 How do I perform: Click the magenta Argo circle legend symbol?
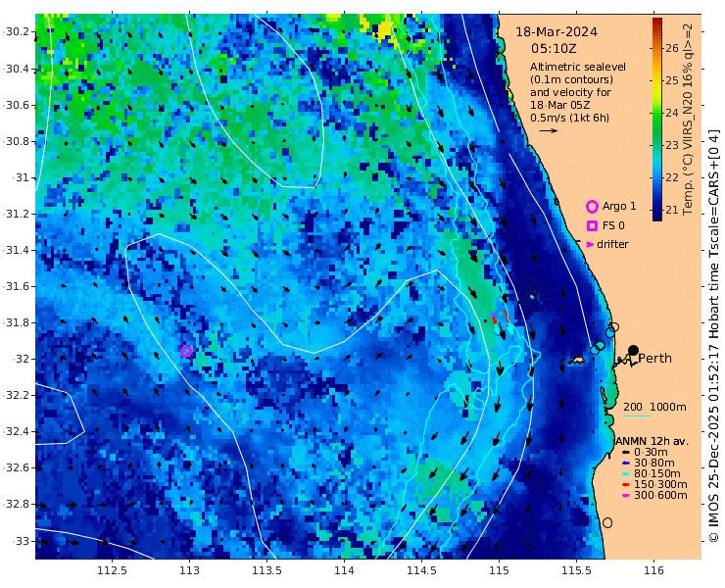(592, 207)
